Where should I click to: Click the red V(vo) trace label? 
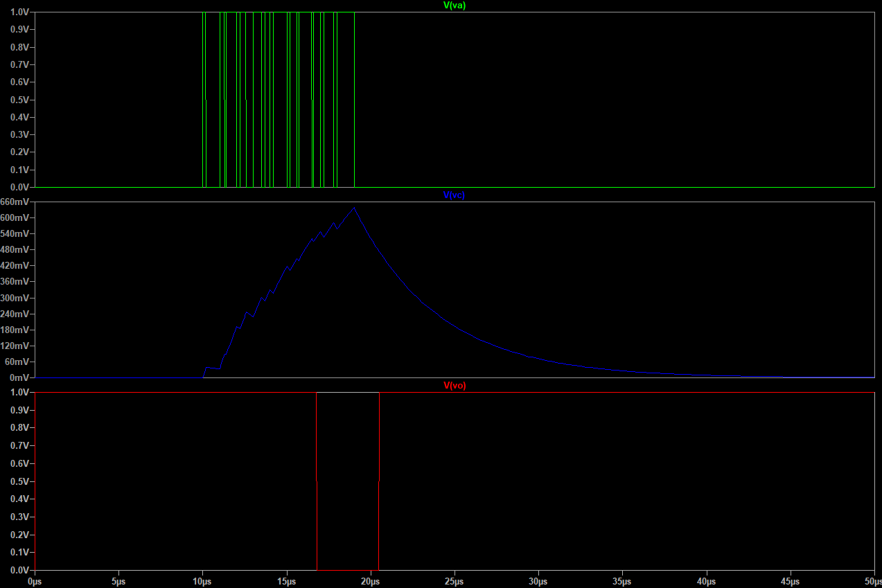pyautogui.click(x=454, y=386)
